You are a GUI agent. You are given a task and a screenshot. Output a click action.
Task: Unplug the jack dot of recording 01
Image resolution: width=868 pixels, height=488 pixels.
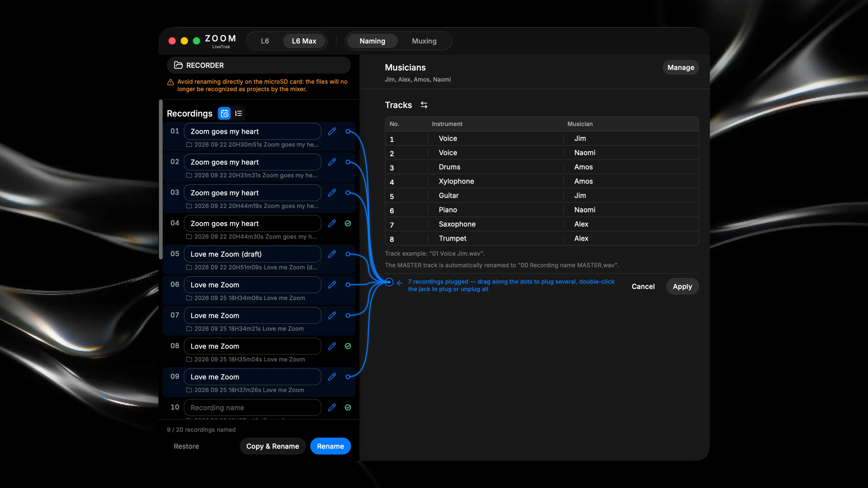[348, 131]
